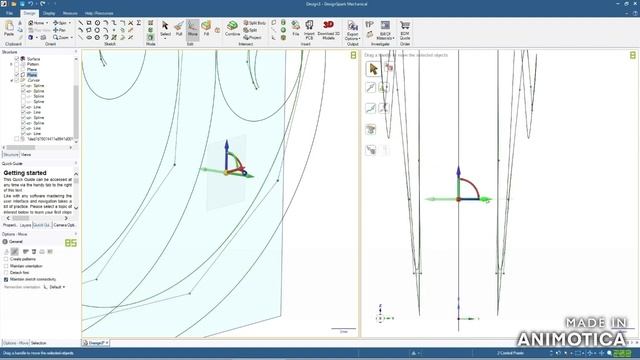Viewport: 640px width, 360px height.
Task: Switch to the Views panel tab
Action: pyautogui.click(x=26, y=155)
